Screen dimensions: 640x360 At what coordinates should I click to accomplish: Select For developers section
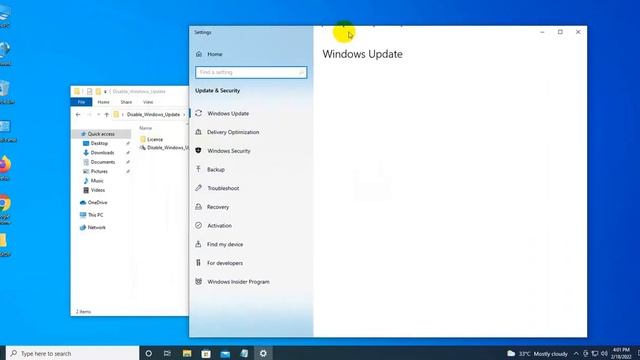click(224, 263)
